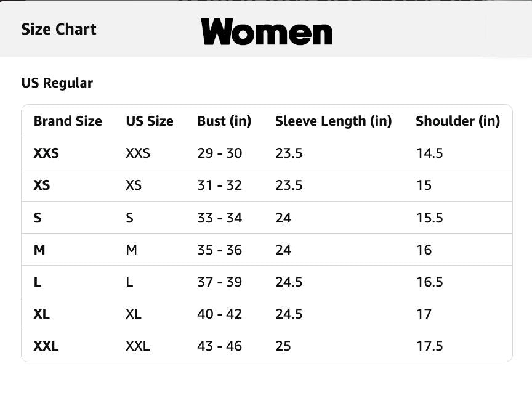This screenshot has width=532, height=395.
Task: Select the shoulder value 17.5
Action: coord(429,346)
